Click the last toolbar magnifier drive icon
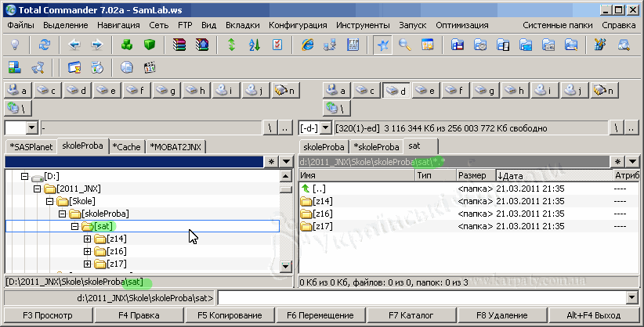644x327 pixels. pyautogui.click(x=624, y=45)
